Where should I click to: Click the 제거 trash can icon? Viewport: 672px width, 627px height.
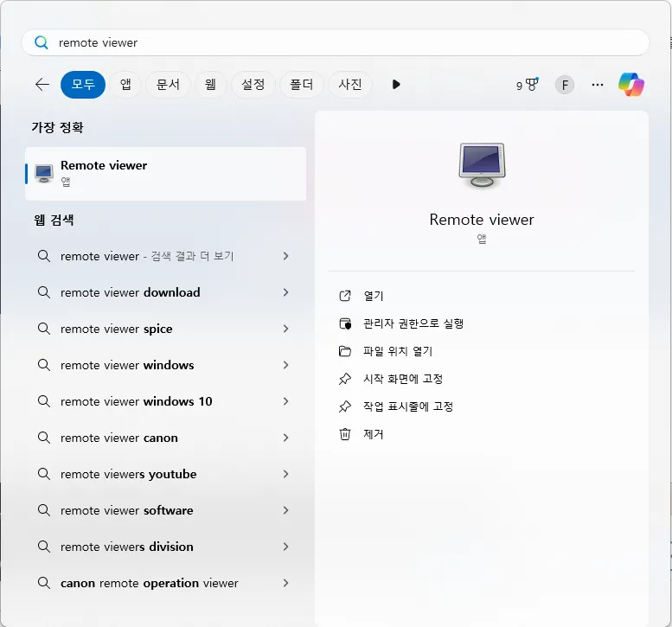click(x=345, y=434)
